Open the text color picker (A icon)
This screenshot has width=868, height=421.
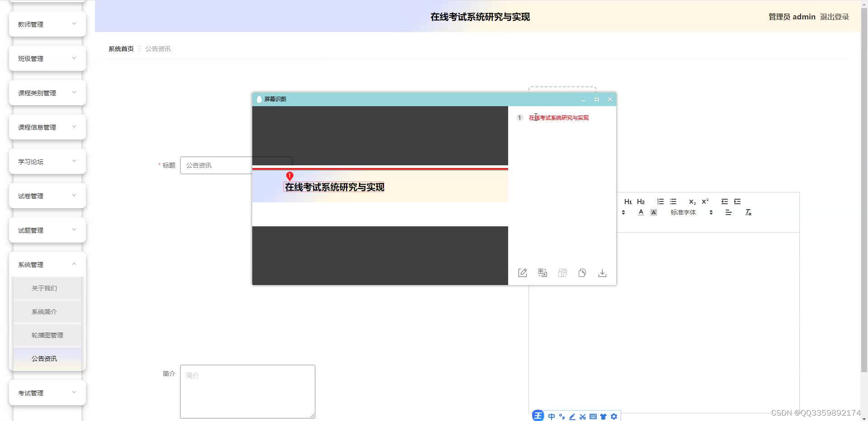tap(641, 212)
